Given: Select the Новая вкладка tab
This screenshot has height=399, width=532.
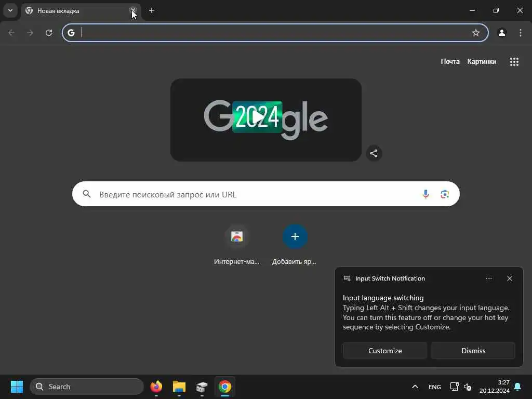Looking at the screenshot, I should pos(81,11).
